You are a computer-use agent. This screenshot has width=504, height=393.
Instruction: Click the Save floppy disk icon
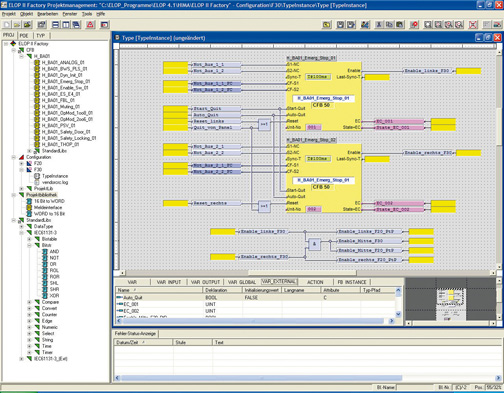(x=340, y=25)
